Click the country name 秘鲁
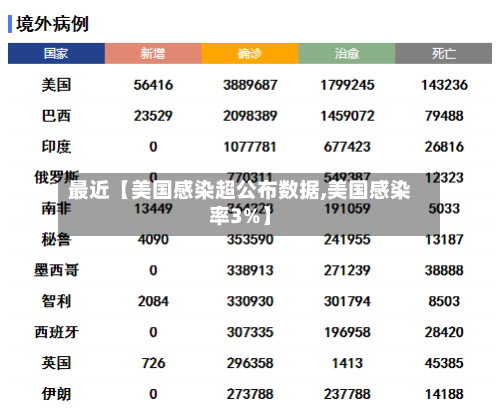The image size is (500, 409). click(x=56, y=240)
